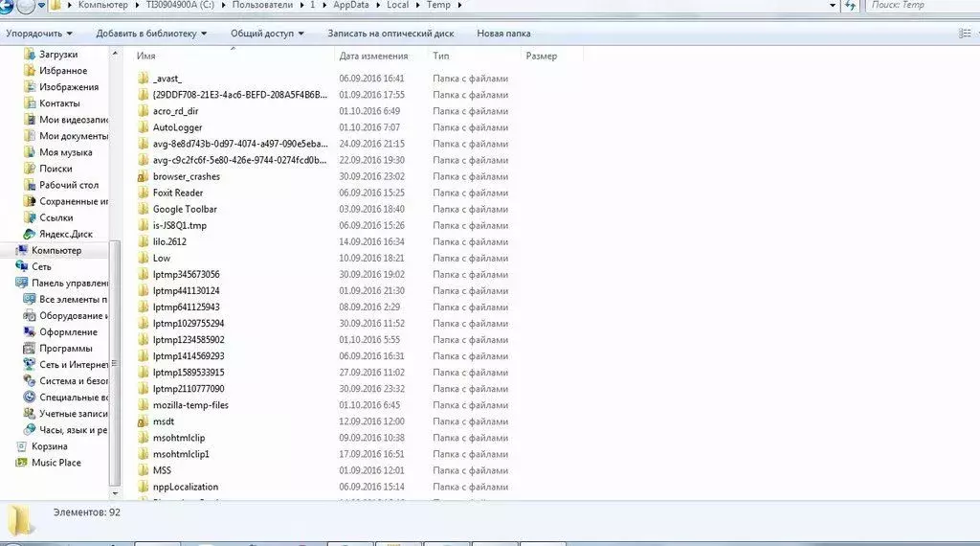Sort by Тип column header
980x546 pixels.
point(440,56)
